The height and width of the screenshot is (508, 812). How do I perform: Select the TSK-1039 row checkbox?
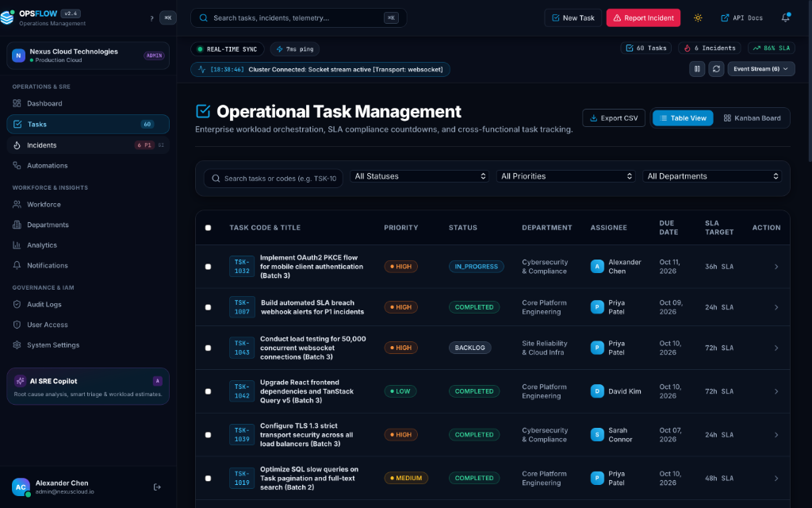coord(209,435)
